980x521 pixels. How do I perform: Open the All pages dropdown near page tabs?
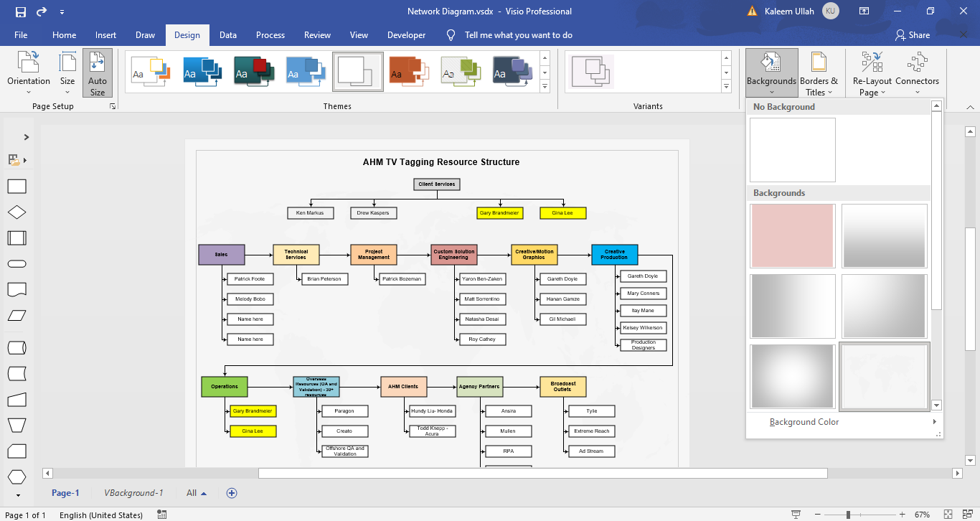195,493
